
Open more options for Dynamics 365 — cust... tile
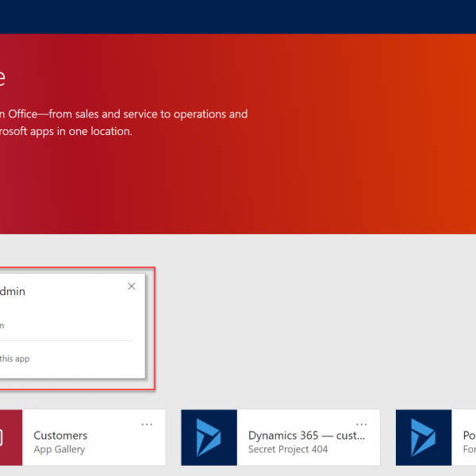(x=361, y=424)
